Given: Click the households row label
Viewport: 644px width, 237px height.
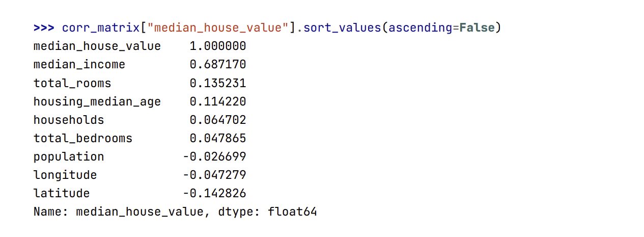Looking at the screenshot, I should pyautogui.click(x=69, y=120).
